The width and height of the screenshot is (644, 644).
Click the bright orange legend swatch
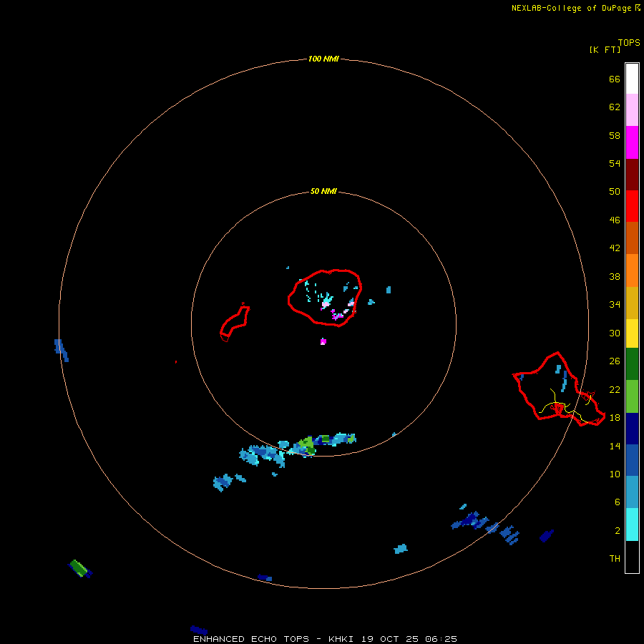632,270
